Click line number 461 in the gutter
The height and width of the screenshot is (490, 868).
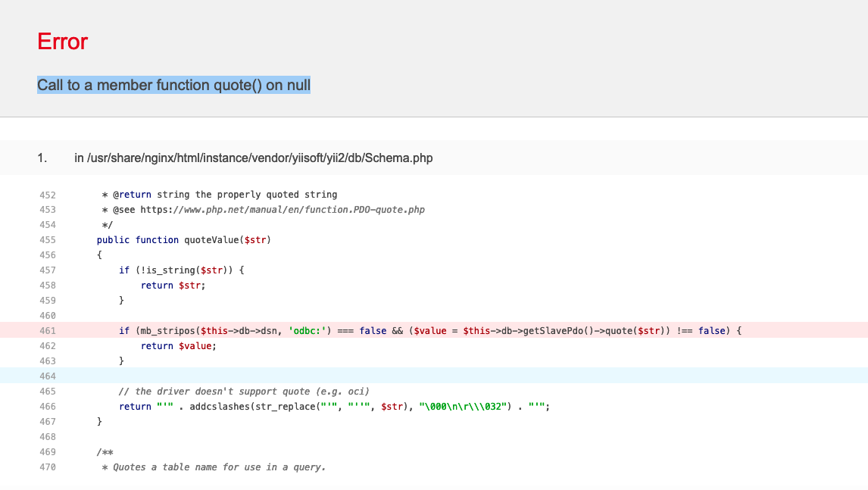tap(48, 330)
